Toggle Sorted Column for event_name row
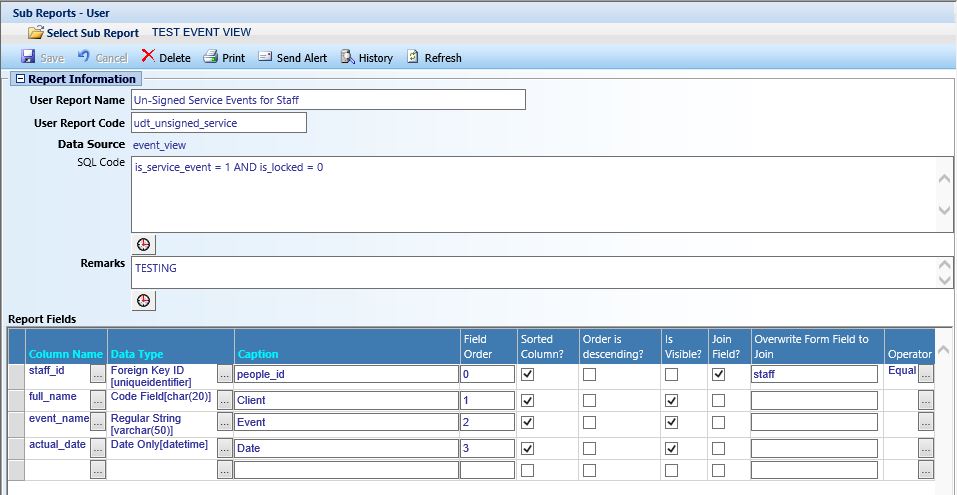Screen dimensions: 957x495 [528, 422]
